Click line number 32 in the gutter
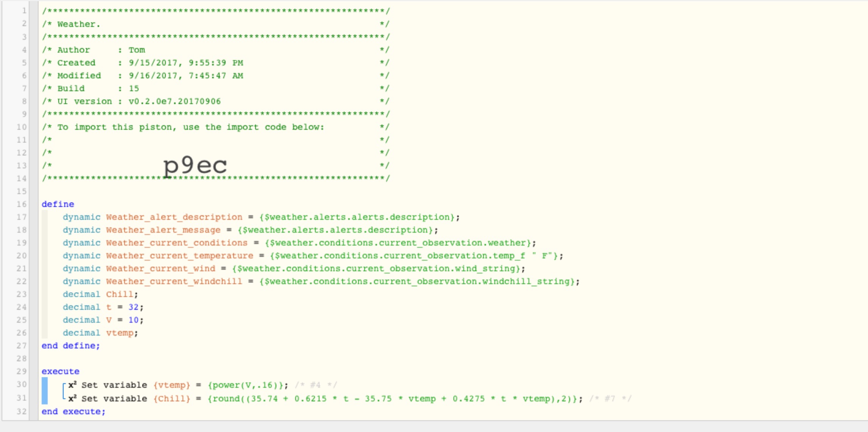 pyautogui.click(x=22, y=412)
